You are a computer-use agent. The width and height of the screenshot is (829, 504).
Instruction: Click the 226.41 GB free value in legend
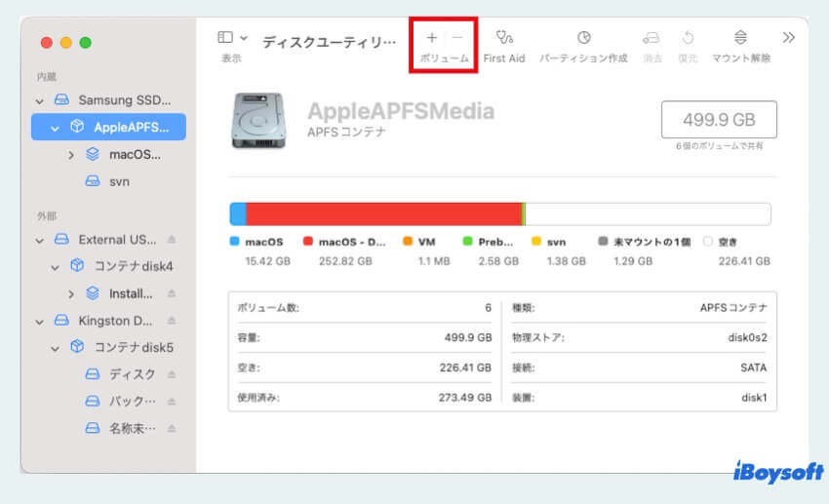pyautogui.click(x=744, y=261)
